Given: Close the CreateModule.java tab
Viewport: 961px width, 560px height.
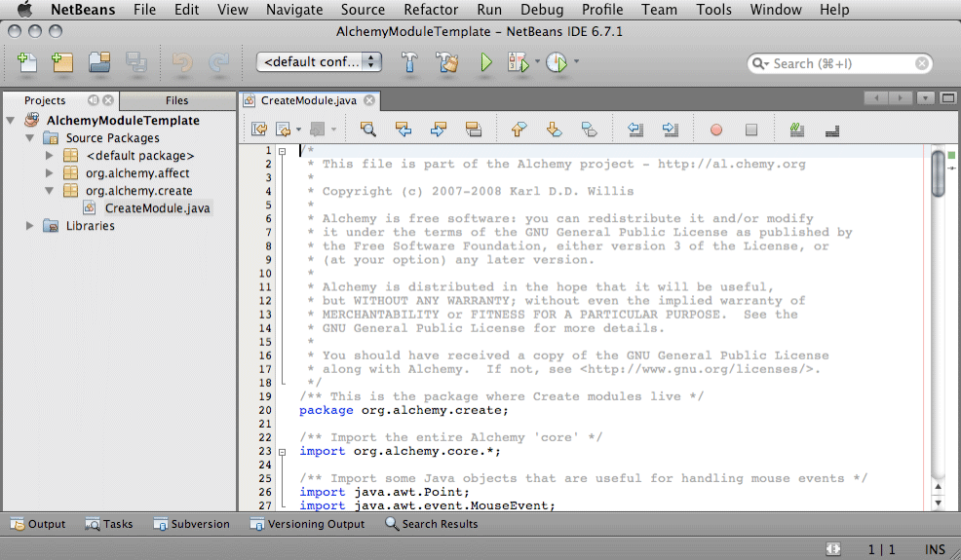Looking at the screenshot, I should coord(369,100).
